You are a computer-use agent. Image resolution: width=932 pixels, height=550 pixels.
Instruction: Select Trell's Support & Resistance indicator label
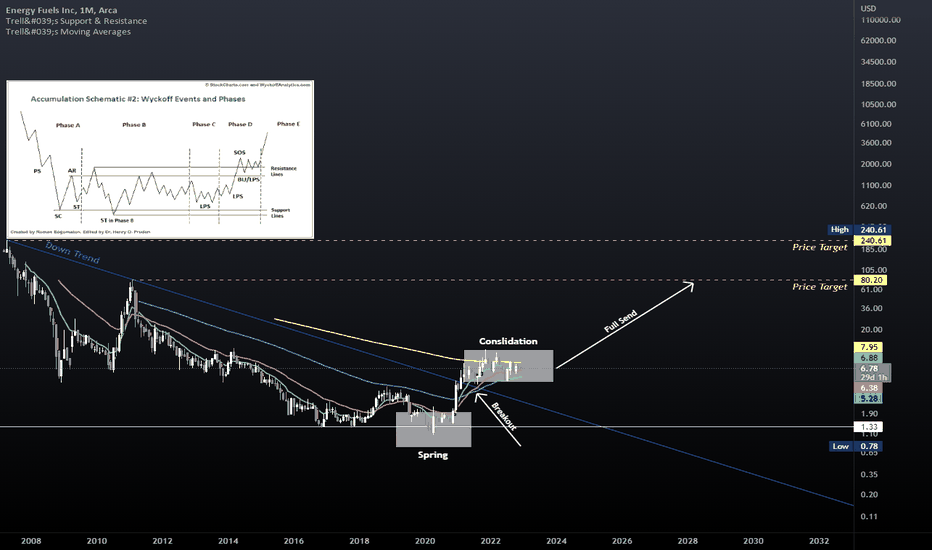[77, 21]
